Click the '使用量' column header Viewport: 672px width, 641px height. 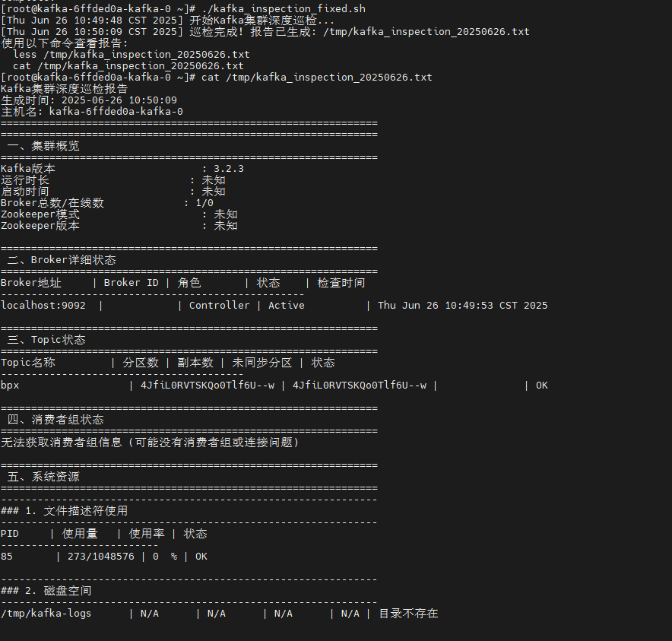point(80,533)
